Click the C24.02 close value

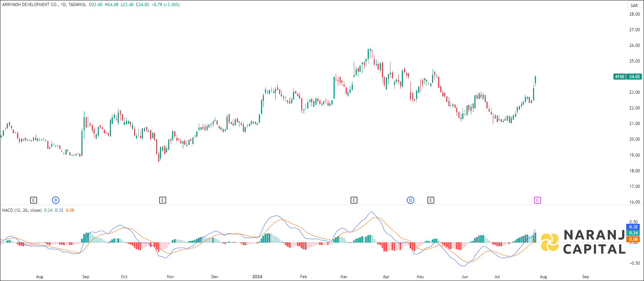click(143, 5)
